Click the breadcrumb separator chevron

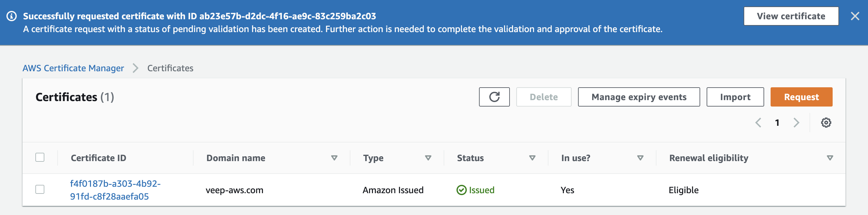click(136, 68)
